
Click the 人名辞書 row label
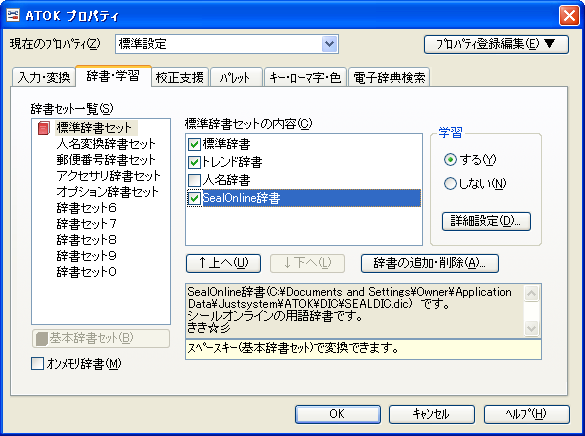pyautogui.click(x=226, y=180)
